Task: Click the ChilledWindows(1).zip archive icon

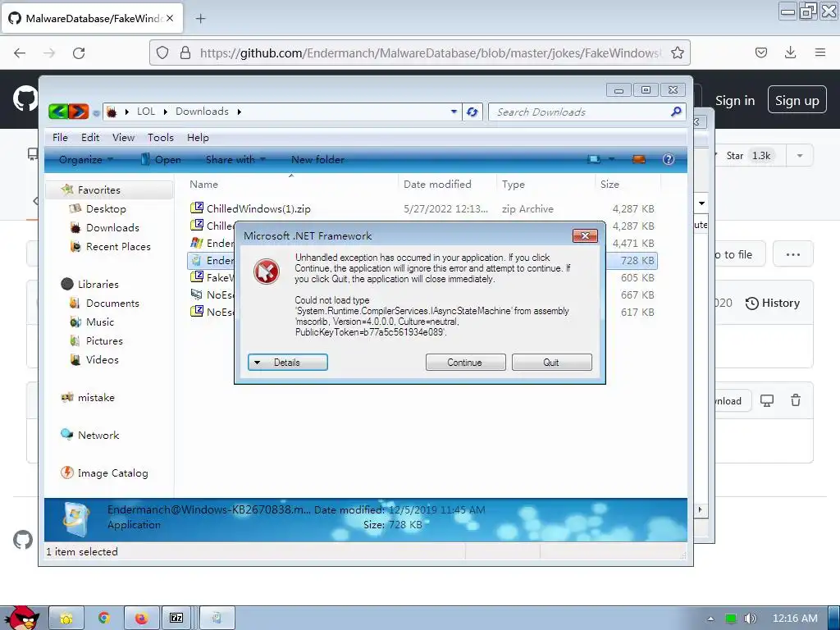Action: [197, 208]
